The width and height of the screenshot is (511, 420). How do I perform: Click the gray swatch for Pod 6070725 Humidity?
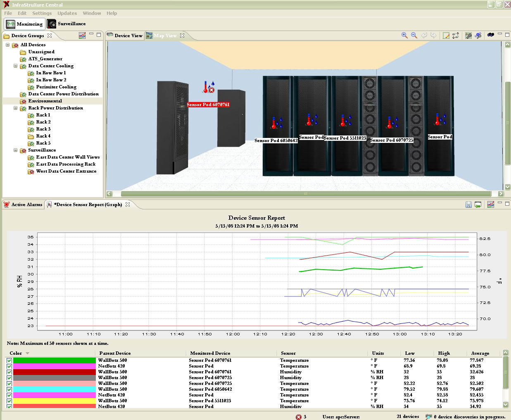pos(55,378)
